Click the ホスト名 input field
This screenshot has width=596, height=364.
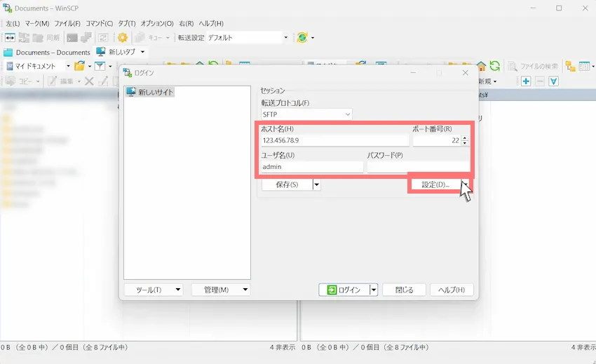pyautogui.click(x=335, y=140)
